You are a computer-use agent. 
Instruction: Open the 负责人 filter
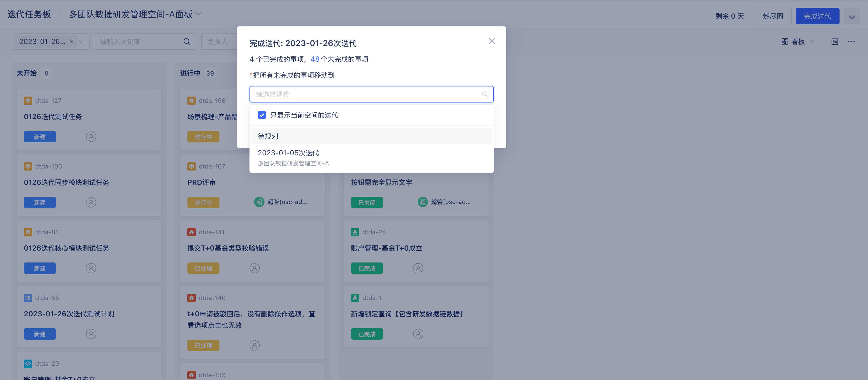pyautogui.click(x=219, y=41)
